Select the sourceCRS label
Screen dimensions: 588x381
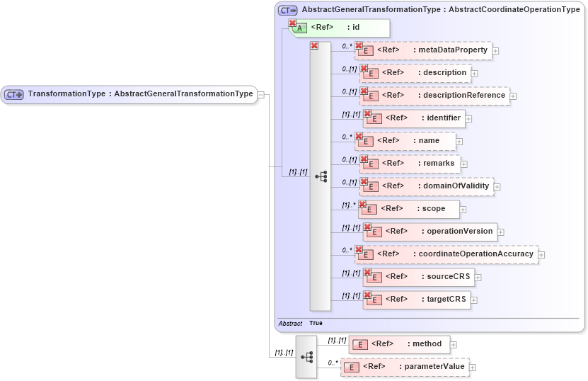click(449, 277)
